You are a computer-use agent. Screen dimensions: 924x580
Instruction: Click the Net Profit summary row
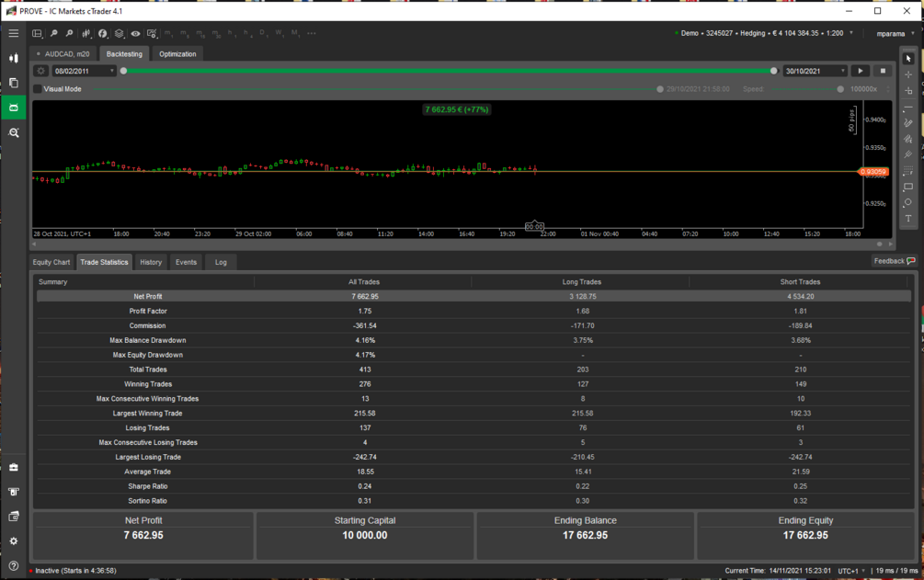(473, 297)
